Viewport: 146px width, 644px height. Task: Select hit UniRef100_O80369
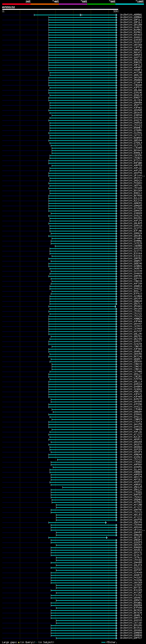(x=131, y=583)
